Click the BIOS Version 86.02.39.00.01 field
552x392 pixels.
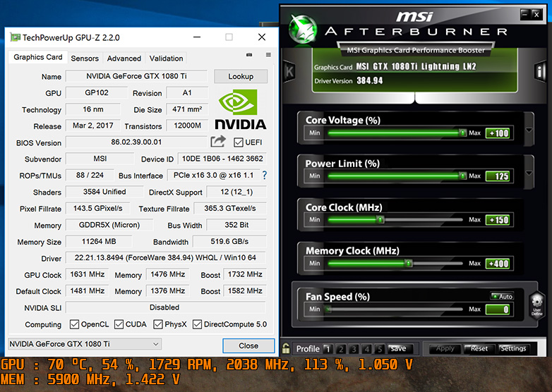coord(136,142)
